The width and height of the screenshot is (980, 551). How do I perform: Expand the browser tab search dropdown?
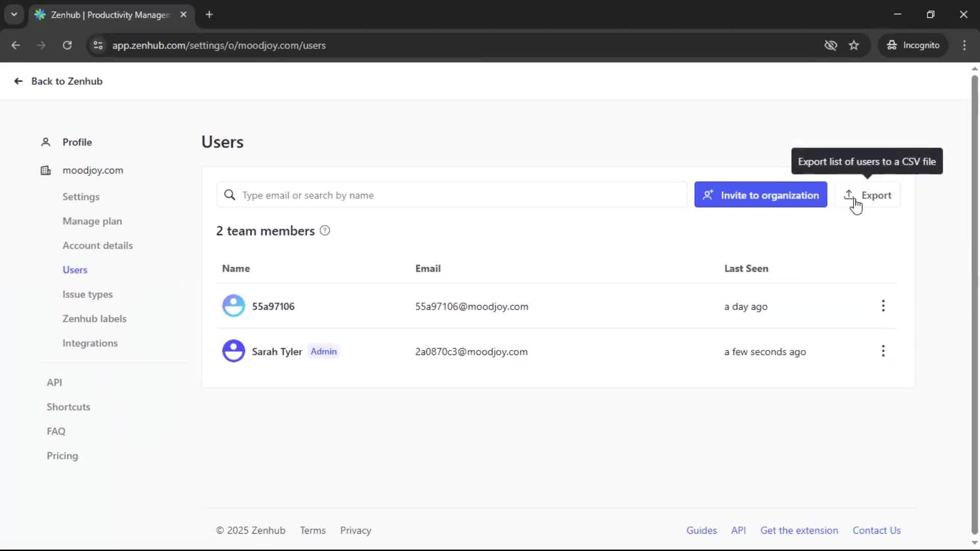pos(14,14)
